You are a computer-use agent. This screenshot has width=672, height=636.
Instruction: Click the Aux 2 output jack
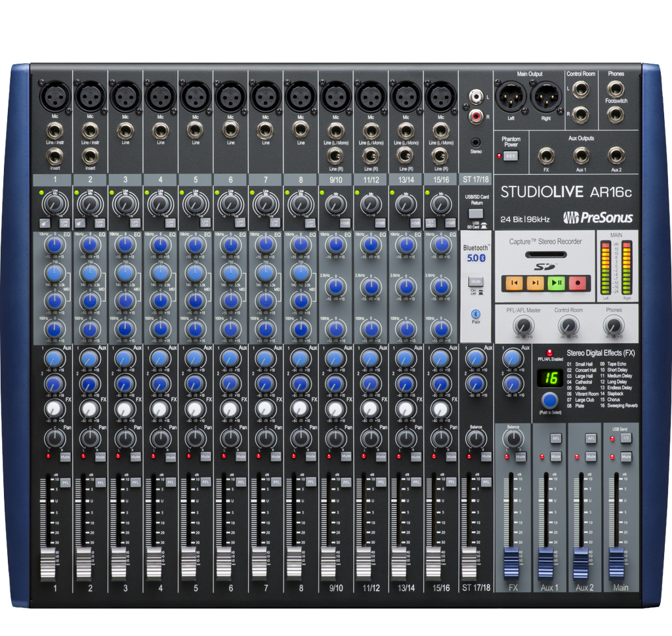616,156
